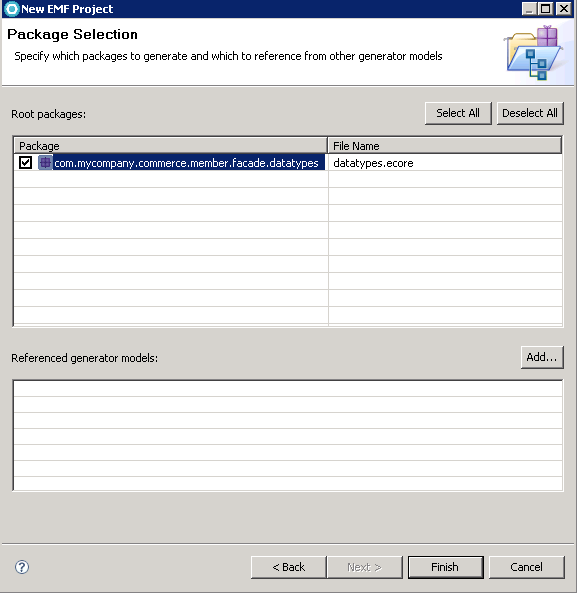
Task: Click the Referenced generator models list area
Action: point(288,435)
